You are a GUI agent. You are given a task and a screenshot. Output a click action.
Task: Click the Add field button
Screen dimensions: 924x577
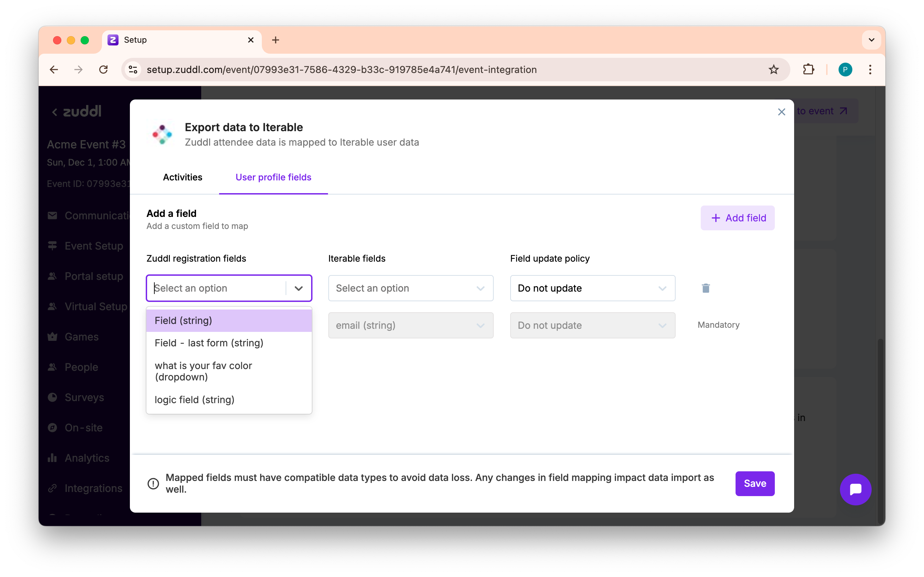(x=737, y=218)
